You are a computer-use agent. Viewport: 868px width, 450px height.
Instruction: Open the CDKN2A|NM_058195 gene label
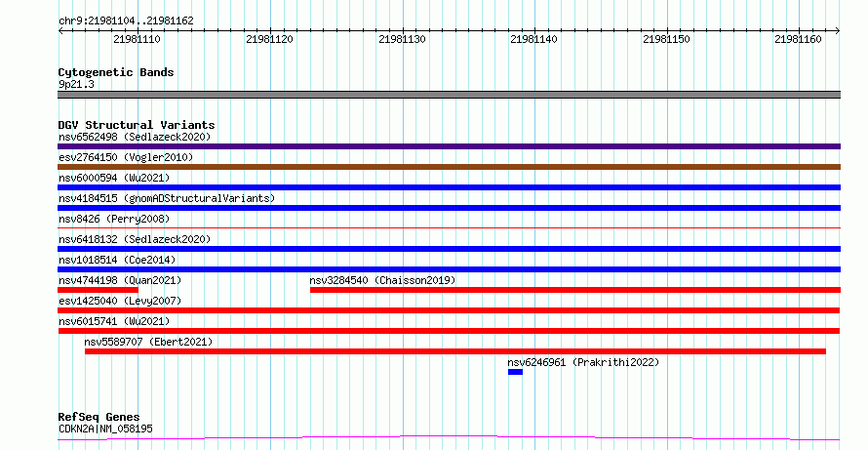pos(105,429)
